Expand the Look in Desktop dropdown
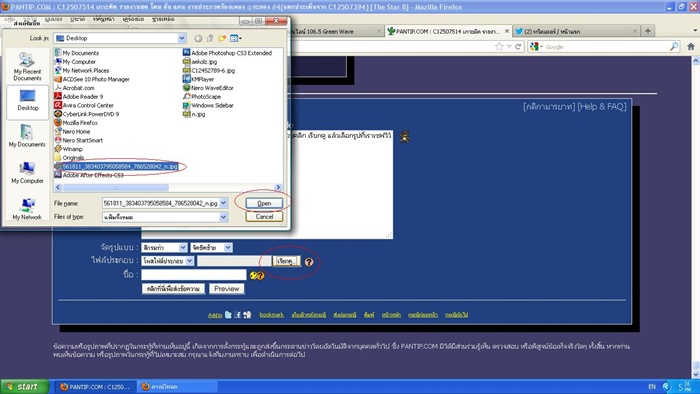 click(x=182, y=38)
